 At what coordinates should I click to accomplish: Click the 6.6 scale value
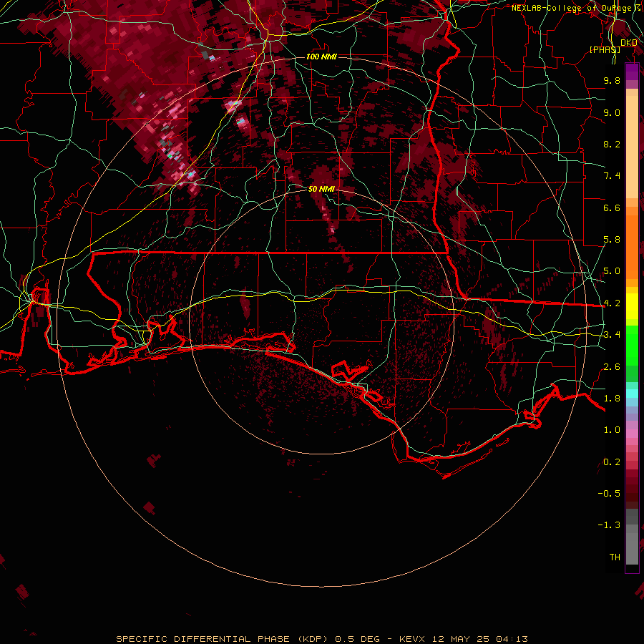point(612,208)
